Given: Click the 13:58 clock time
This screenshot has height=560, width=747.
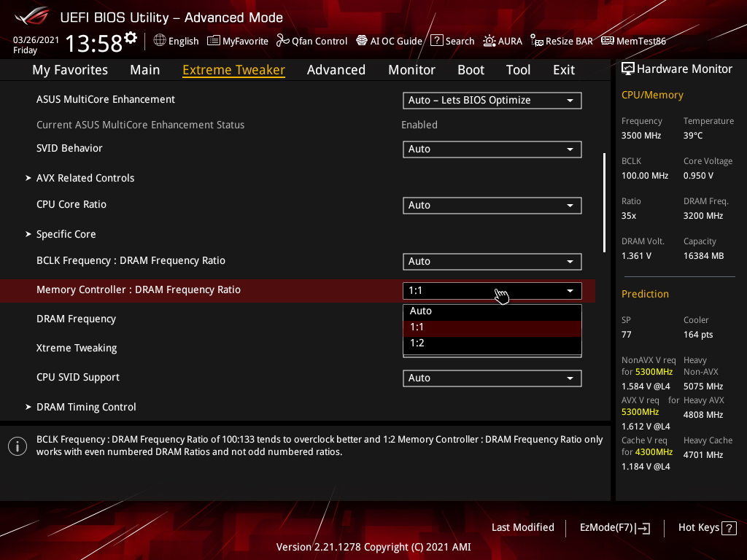Looking at the screenshot, I should [x=94, y=44].
